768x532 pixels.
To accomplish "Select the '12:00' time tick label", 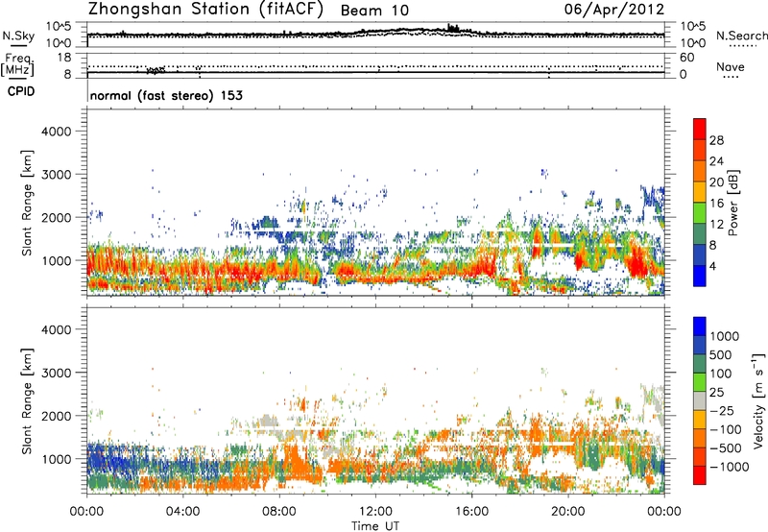I will pos(375,512).
